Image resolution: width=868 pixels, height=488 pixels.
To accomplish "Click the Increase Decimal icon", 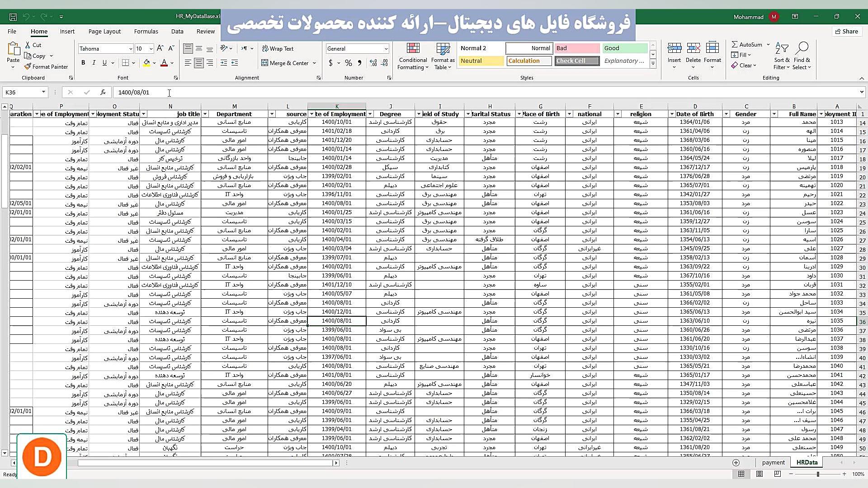I will [373, 63].
